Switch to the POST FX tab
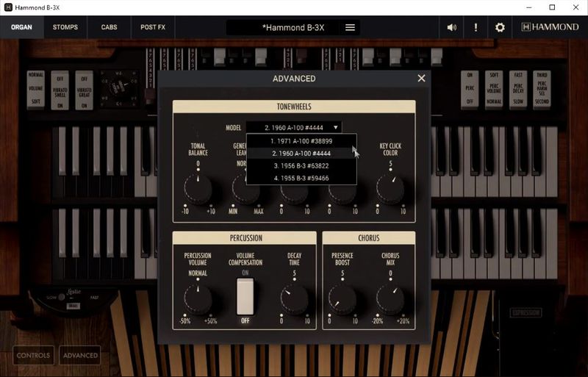588x377 pixels. click(x=153, y=27)
